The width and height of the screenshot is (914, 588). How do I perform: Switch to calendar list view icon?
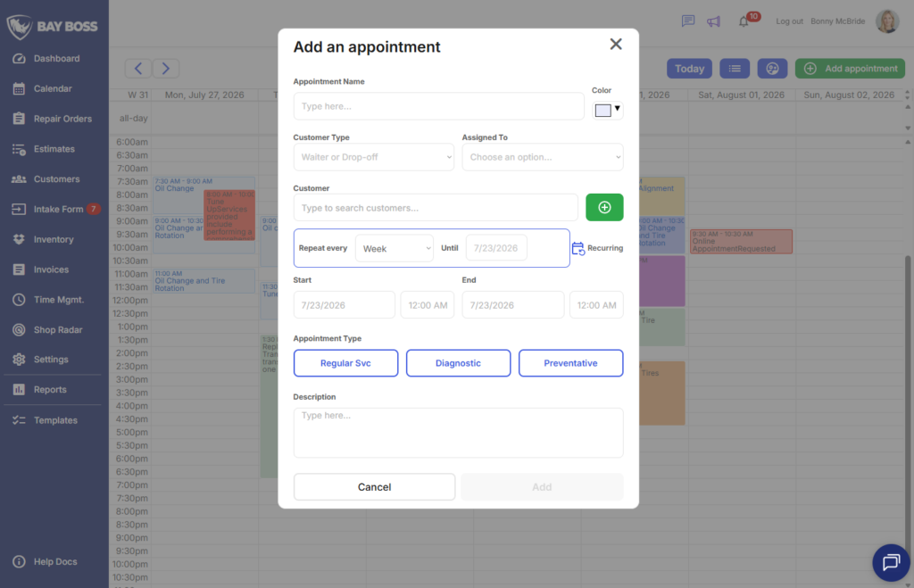point(735,68)
